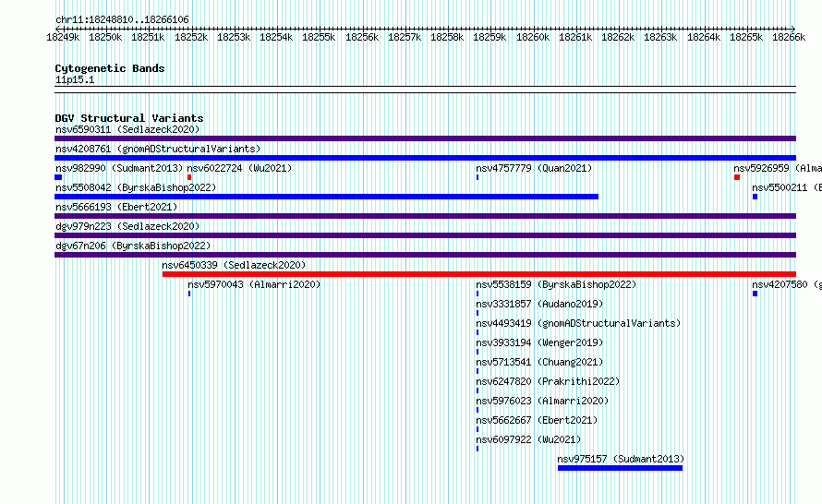Click the blue nsv4207580 marker
This screenshot has height=504, width=822.
coord(755,294)
